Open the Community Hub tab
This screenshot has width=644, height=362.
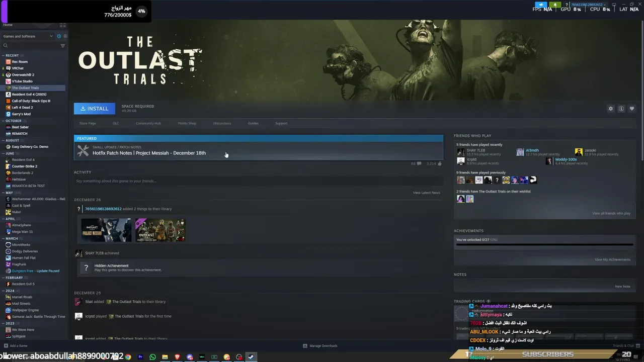[148, 123]
